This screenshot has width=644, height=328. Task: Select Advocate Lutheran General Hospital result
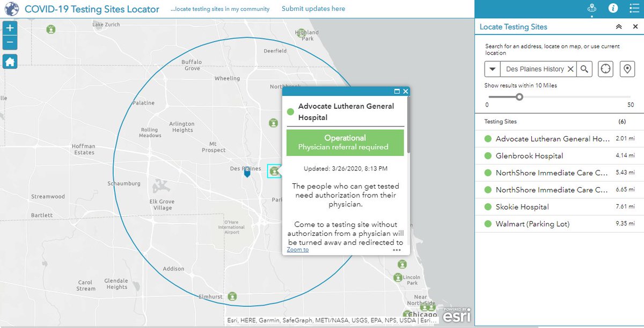tap(559, 139)
